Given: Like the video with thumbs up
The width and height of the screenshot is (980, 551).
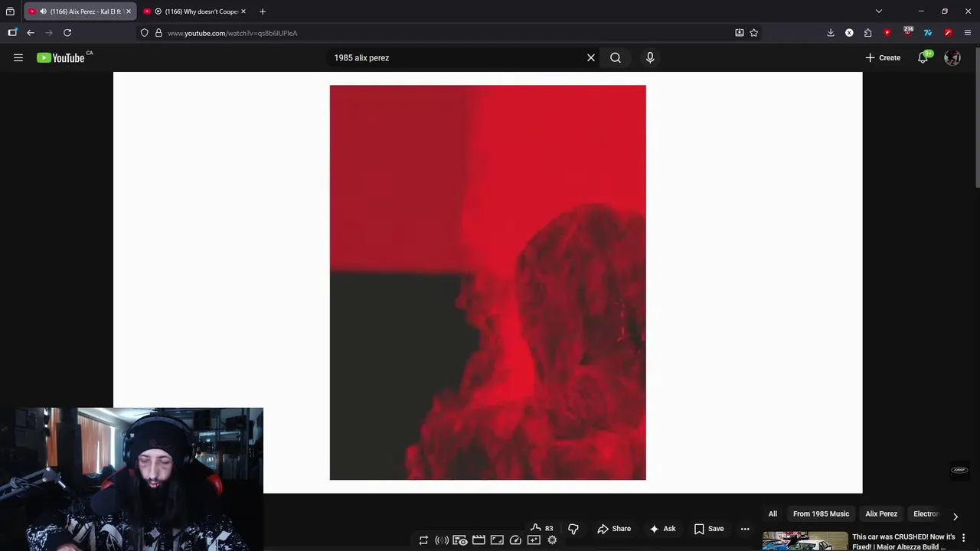Looking at the screenshot, I should tap(541, 528).
